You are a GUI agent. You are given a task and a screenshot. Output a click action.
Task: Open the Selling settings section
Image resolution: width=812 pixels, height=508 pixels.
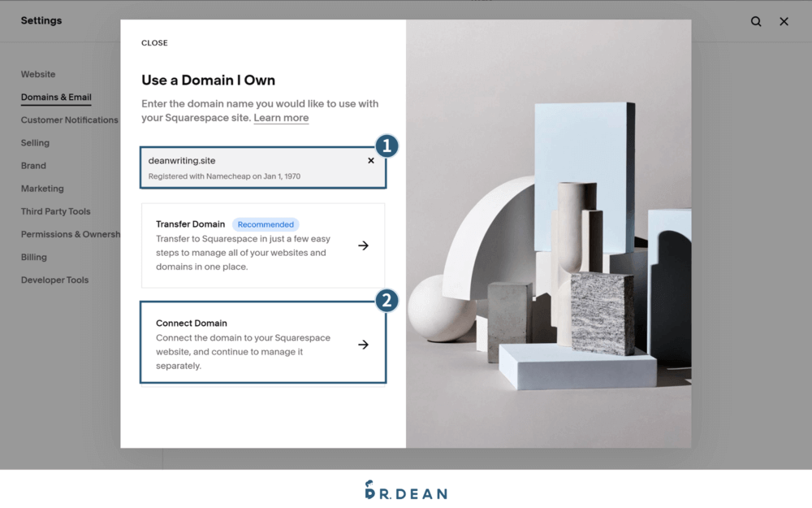pos(35,142)
